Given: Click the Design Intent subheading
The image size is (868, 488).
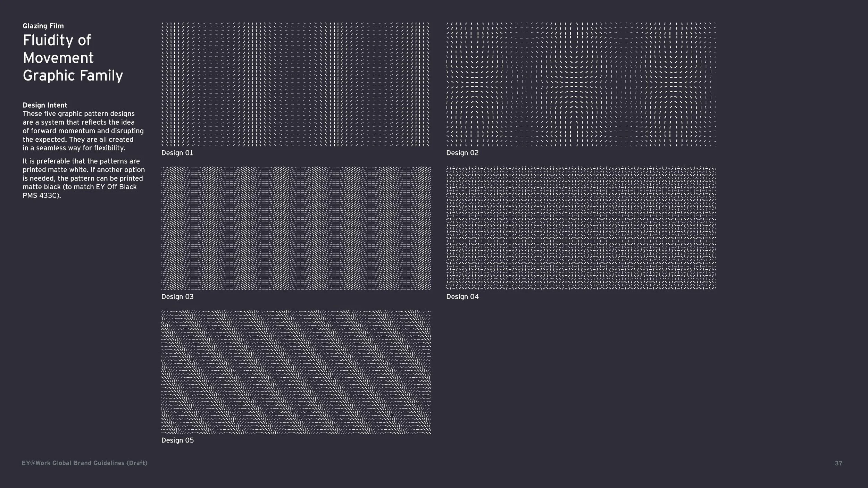Looking at the screenshot, I should pyautogui.click(x=45, y=105).
